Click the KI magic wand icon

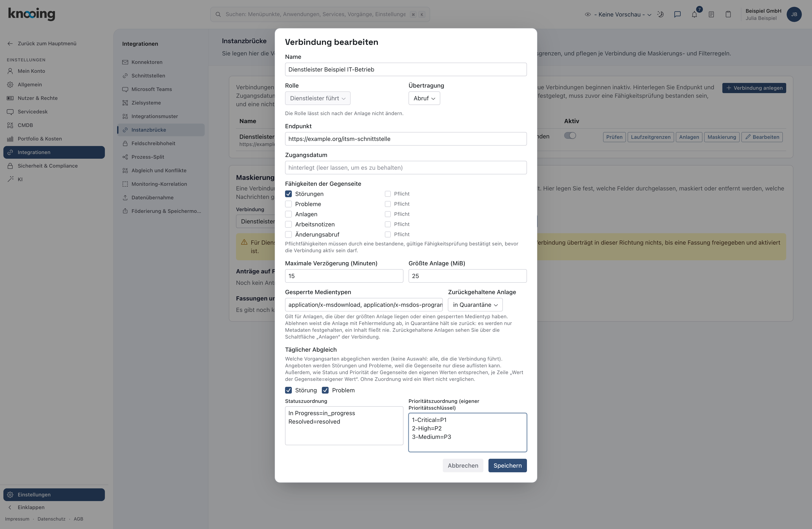10,179
